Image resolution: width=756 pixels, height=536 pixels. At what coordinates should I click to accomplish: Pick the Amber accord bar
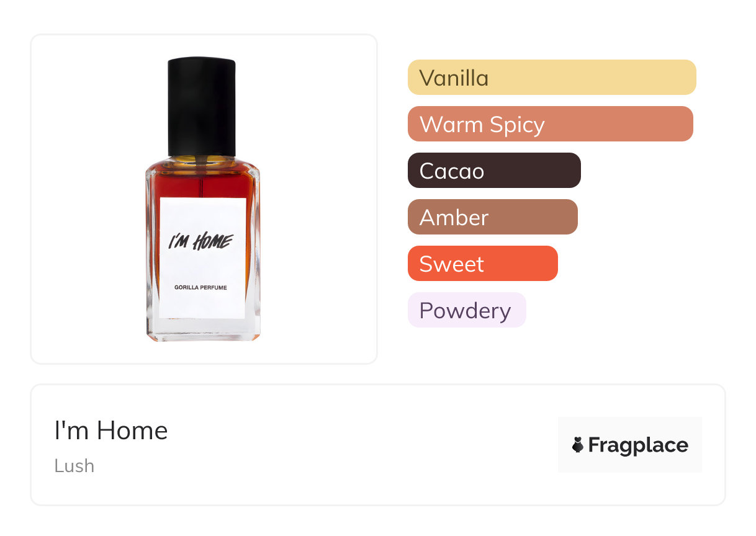(x=492, y=217)
